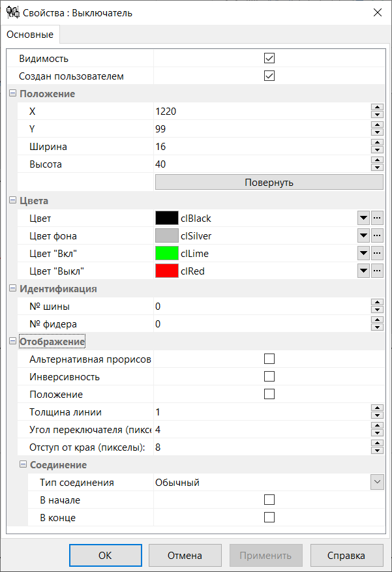This screenshot has width=392, height=572.
Task: Confirm with the OK button
Action: pyautogui.click(x=106, y=555)
